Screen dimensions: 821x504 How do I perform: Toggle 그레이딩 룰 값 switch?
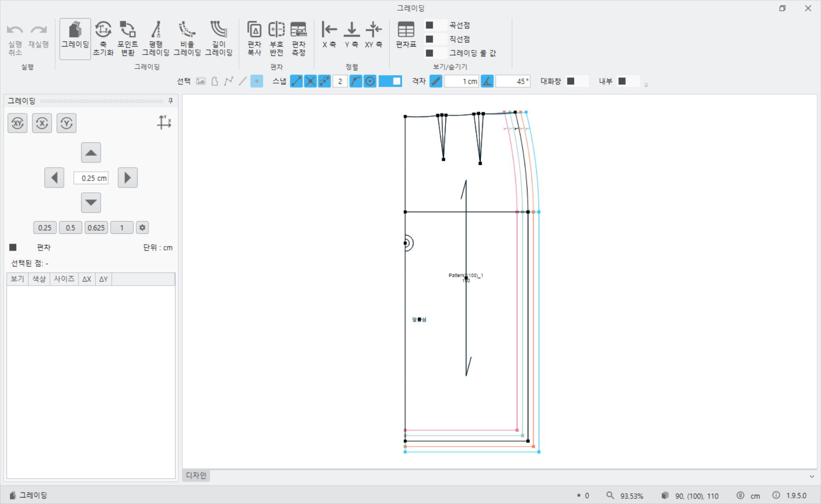point(435,53)
